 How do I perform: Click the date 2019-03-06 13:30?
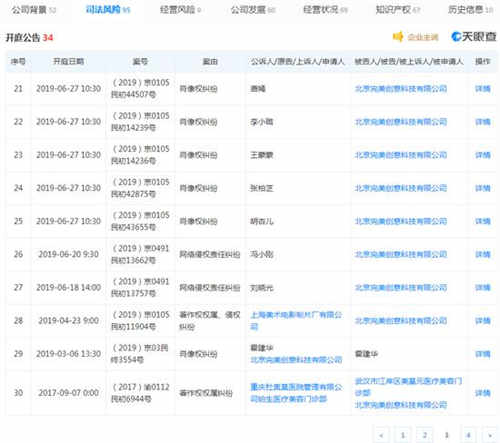pos(69,354)
